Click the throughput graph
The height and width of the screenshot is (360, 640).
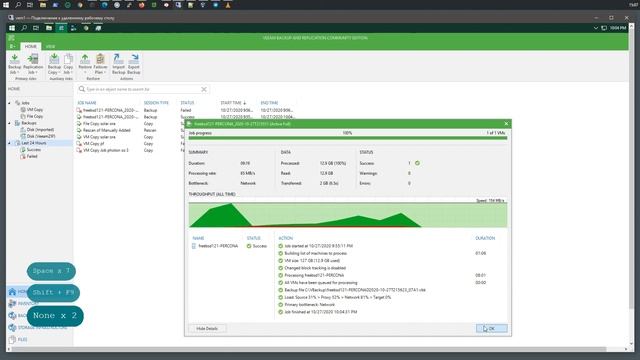click(348, 215)
